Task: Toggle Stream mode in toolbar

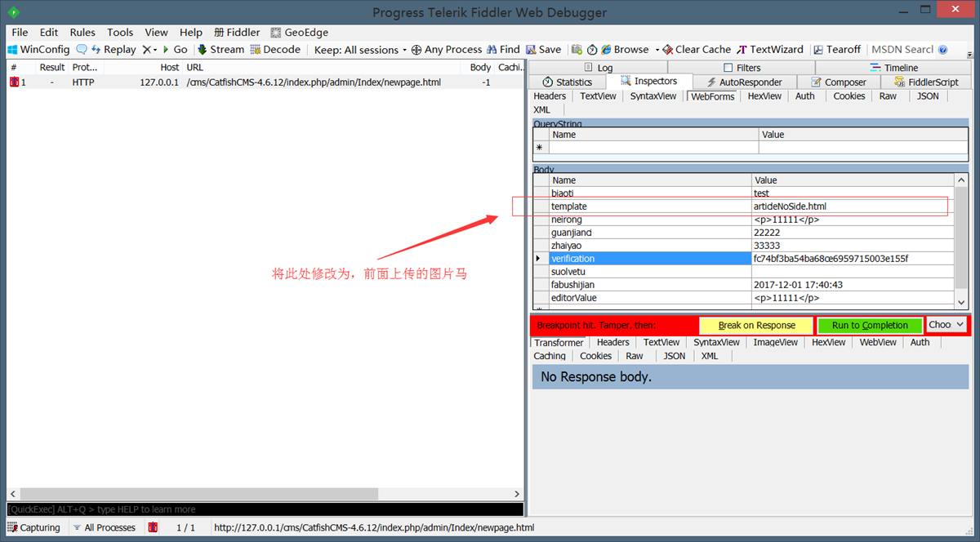Action: 220,49
